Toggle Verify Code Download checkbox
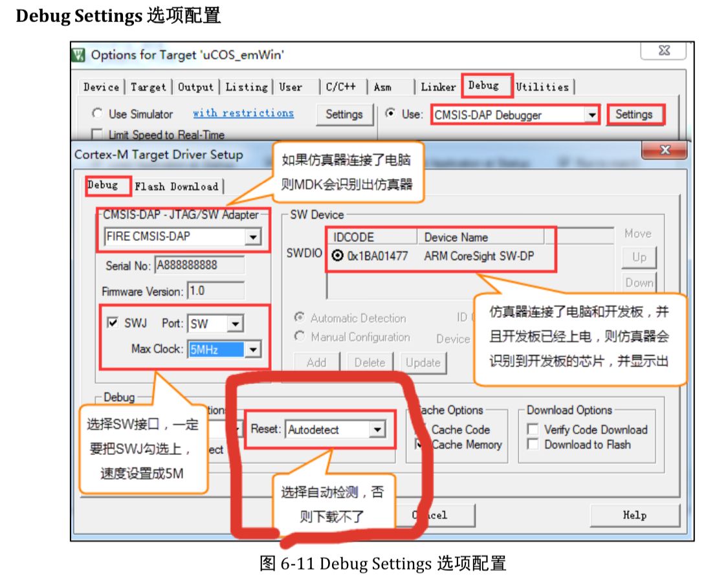Image resolution: width=728 pixels, height=585 pixels. tap(533, 430)
